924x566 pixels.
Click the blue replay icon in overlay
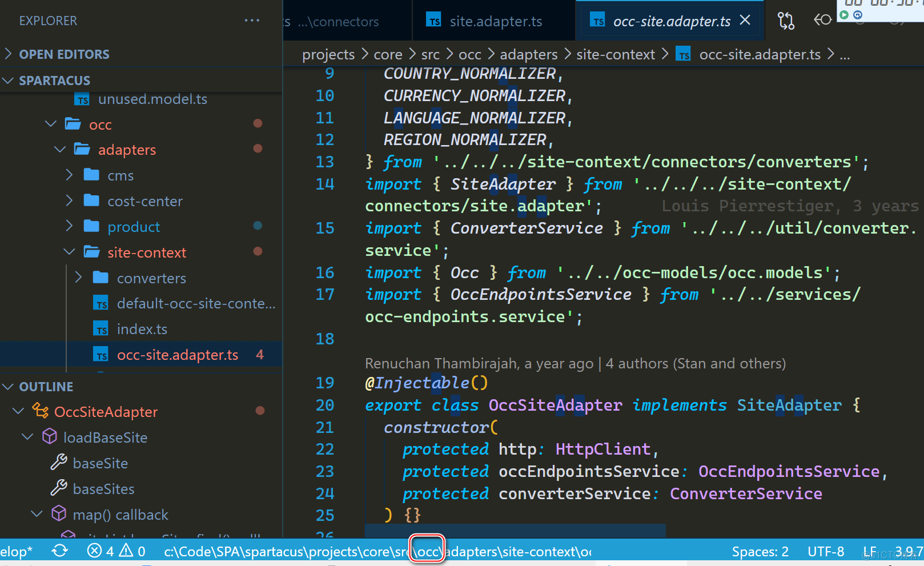(x=858, y=15)
